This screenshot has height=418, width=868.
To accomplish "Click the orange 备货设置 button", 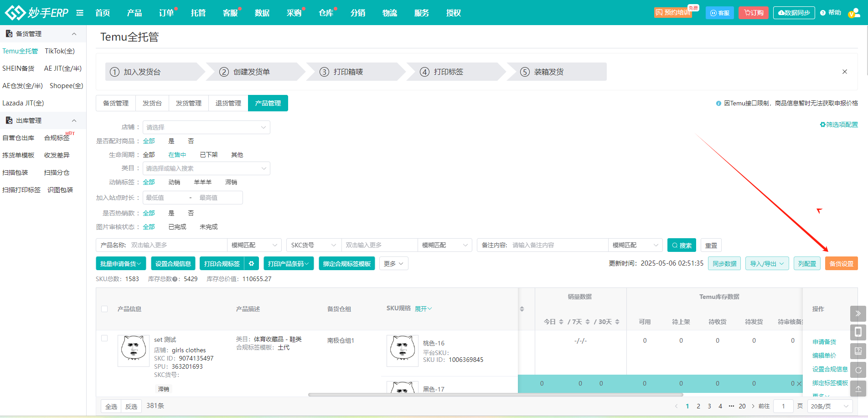I will 842,263.
